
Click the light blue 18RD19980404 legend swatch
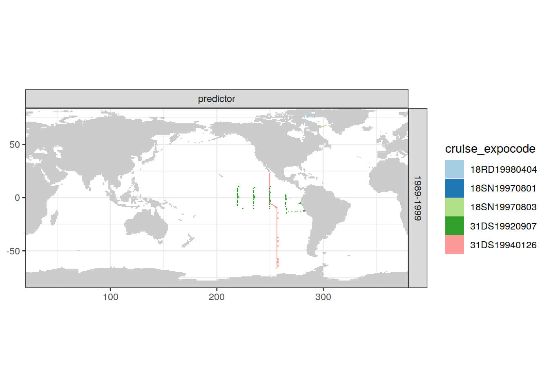[454, 169]
